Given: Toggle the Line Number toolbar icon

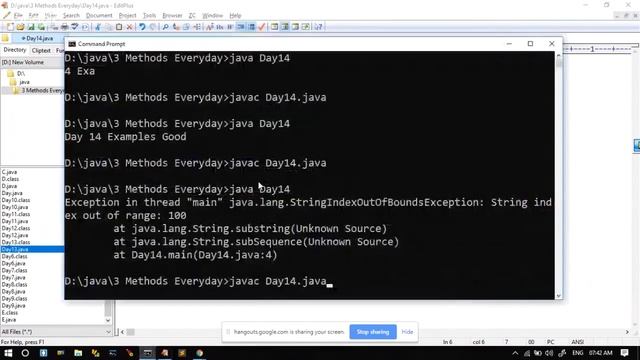Looking at the screenshot, I should pyautogui.click(x=251, y=27).
